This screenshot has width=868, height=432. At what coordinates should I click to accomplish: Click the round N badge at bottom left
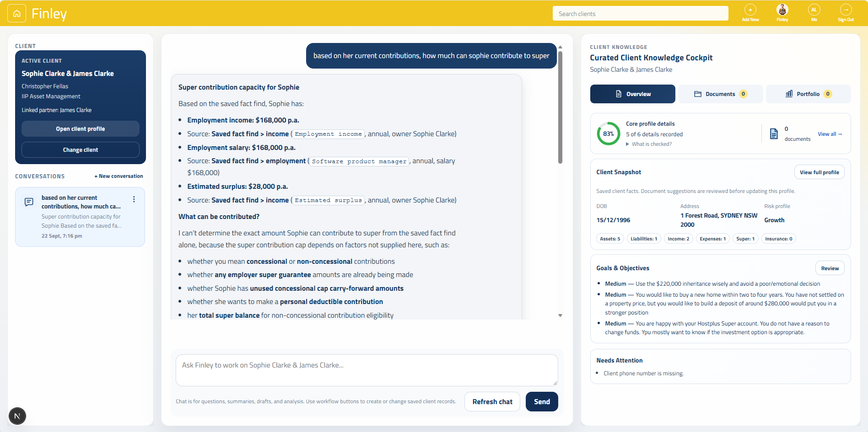click(x=17, y=416)
